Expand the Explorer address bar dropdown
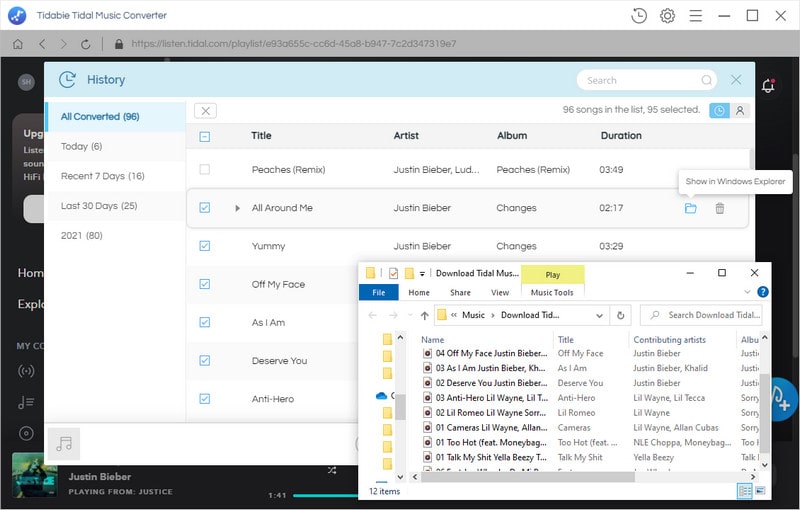This screenshot has width=800, height=510. 599,316
